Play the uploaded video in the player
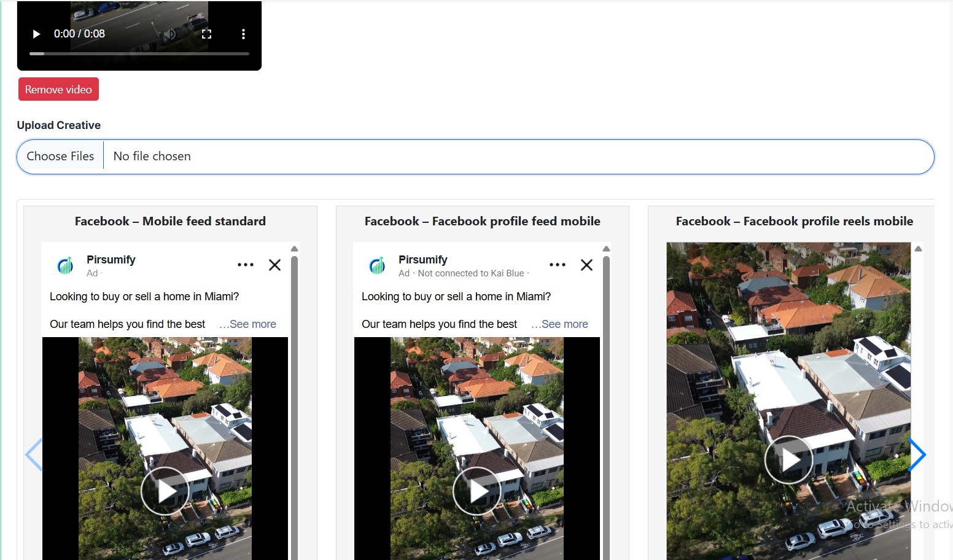 tap(36, 34)
